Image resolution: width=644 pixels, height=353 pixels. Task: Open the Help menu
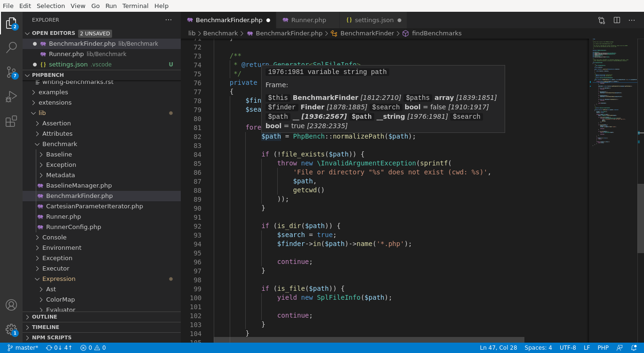(161, 6)
